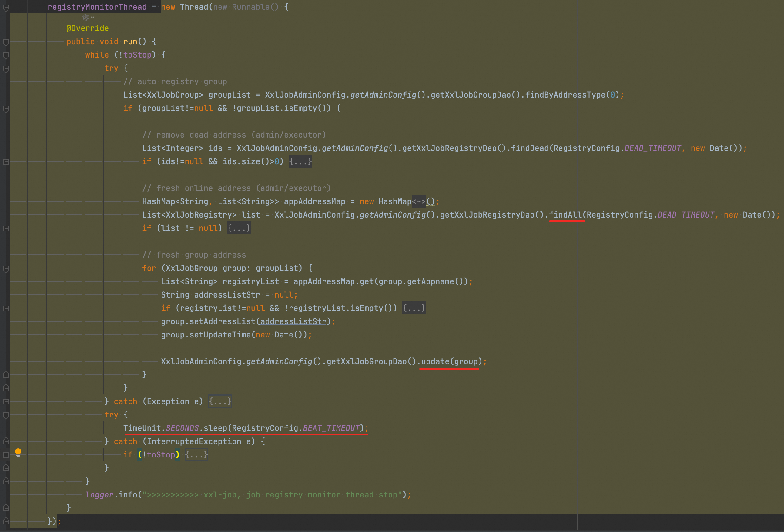Click the collapsed <~> diamond in new HashMap

point(418,201)
